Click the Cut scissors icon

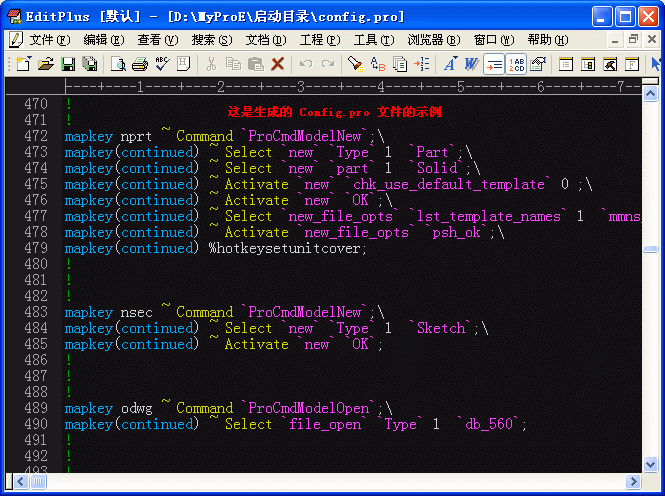[211, 64]
